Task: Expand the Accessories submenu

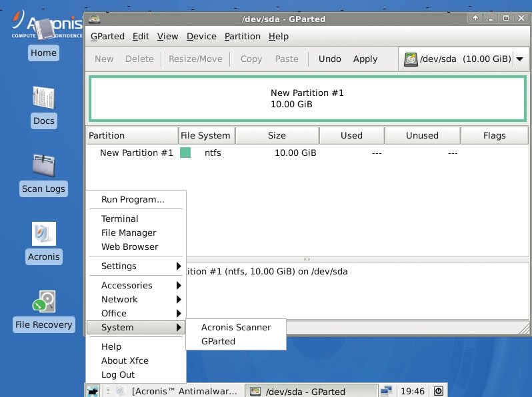Action: click(x=136, y=286)
